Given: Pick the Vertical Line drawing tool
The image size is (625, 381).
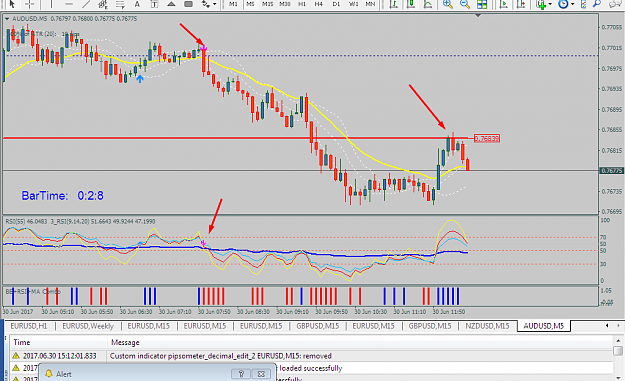Looking at the screenshot, I should (51, 4).
